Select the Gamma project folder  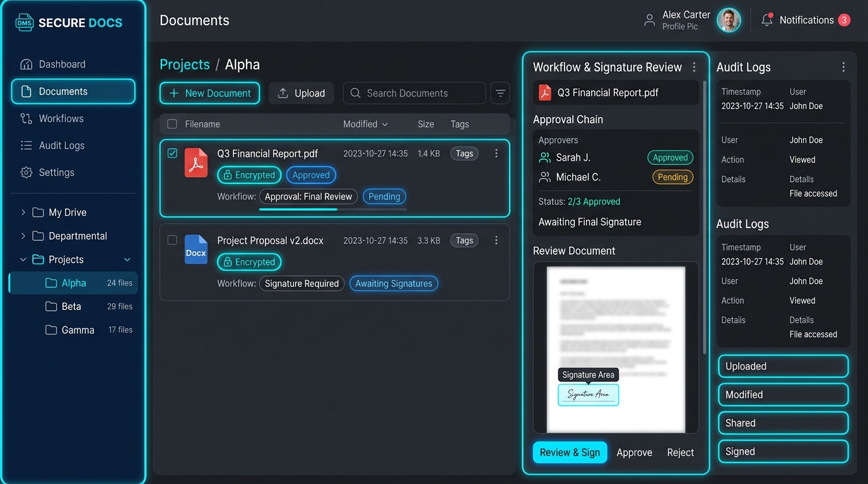click(73, 330)
